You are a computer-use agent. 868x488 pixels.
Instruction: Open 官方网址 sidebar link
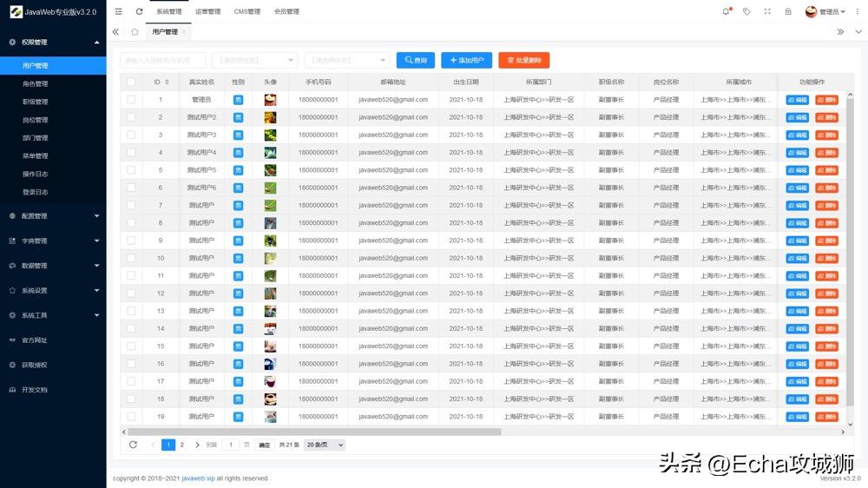[x=35, y=340]
